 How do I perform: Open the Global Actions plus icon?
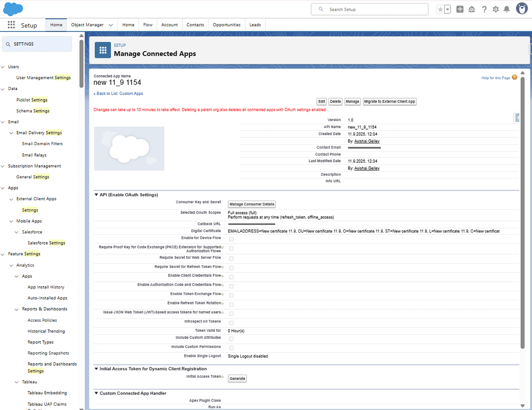click(x=460, y=9)
